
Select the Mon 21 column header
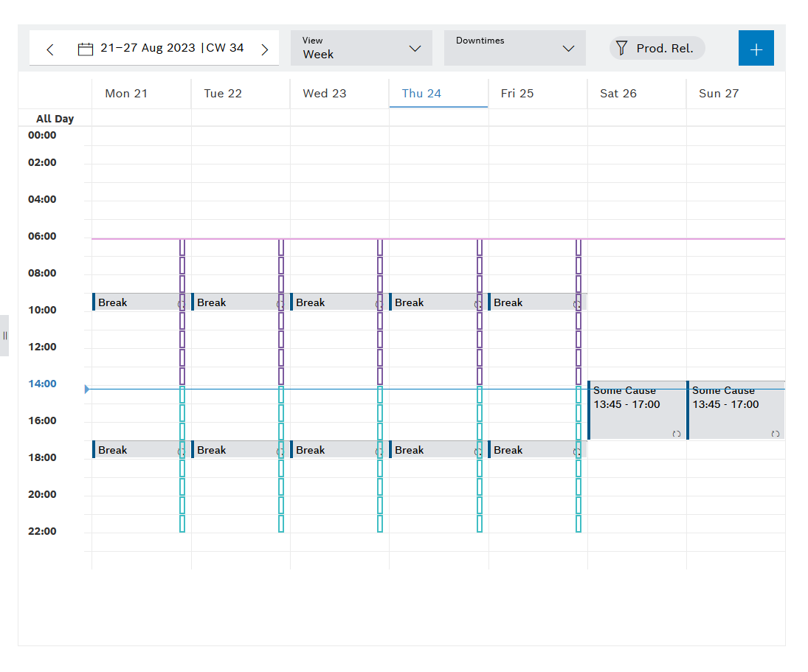click(x=125, y=93)
